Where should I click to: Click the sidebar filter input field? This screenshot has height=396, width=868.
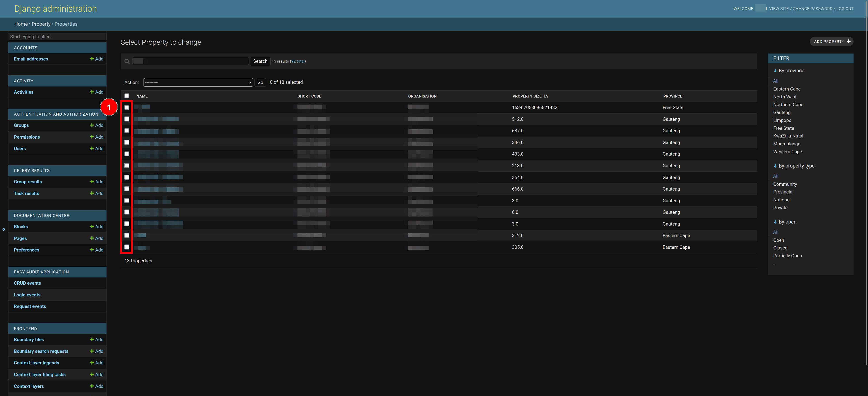click(x=57, y=37)
